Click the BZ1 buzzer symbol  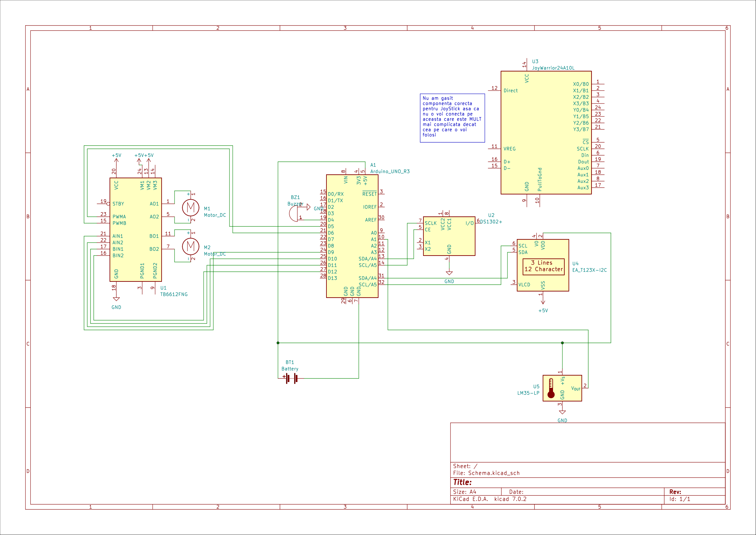pyautogui.click(x=293, y=214)
